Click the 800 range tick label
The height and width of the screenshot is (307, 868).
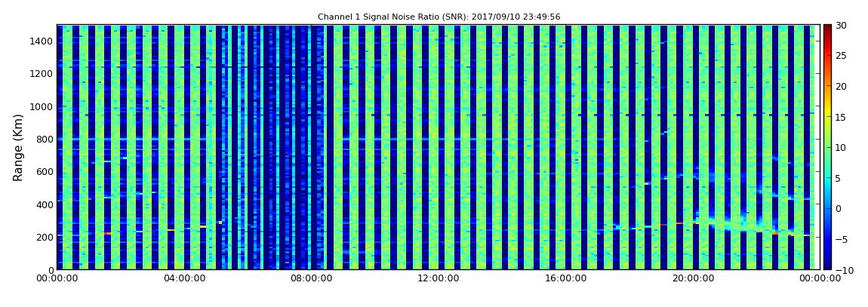pyautogui.click(x=45, y=139)
